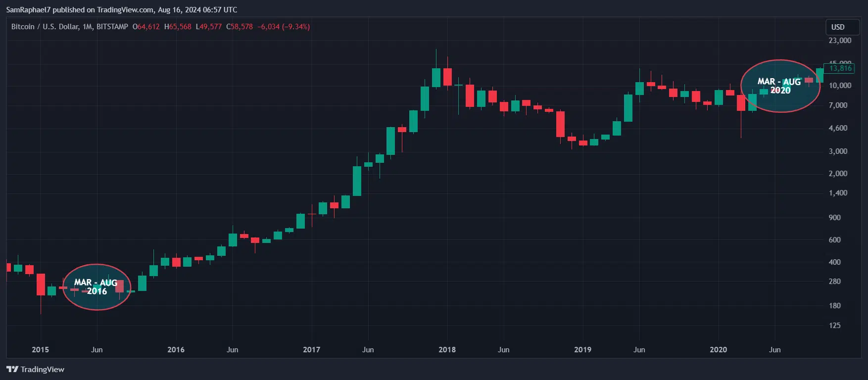Click the change value −6,034 (−9.34%)

(284, 27)
